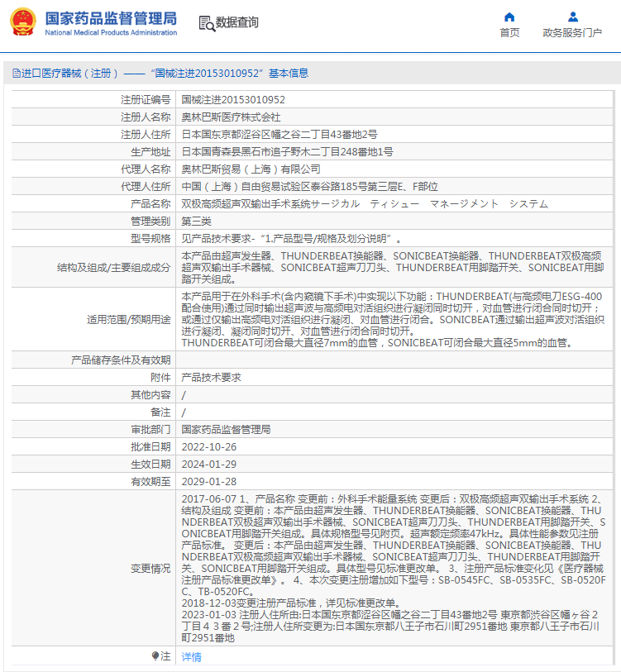Select management category 第三类
Viewport: 621px width, 672px height.
point(197,222)
